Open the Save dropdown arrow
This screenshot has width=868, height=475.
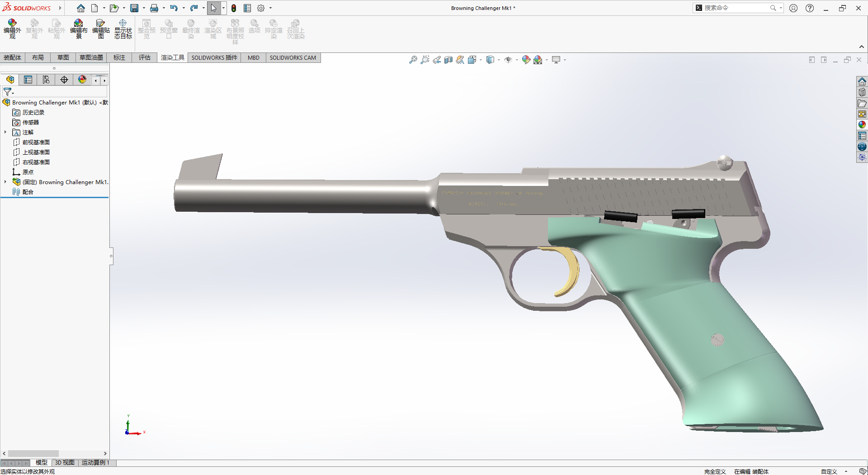coord(144,8)
